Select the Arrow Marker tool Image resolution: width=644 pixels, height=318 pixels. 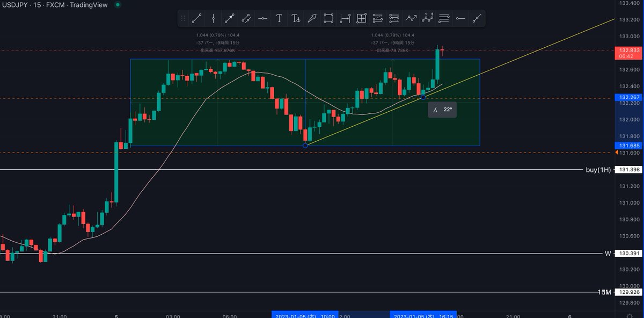click(x=312, y=18)
